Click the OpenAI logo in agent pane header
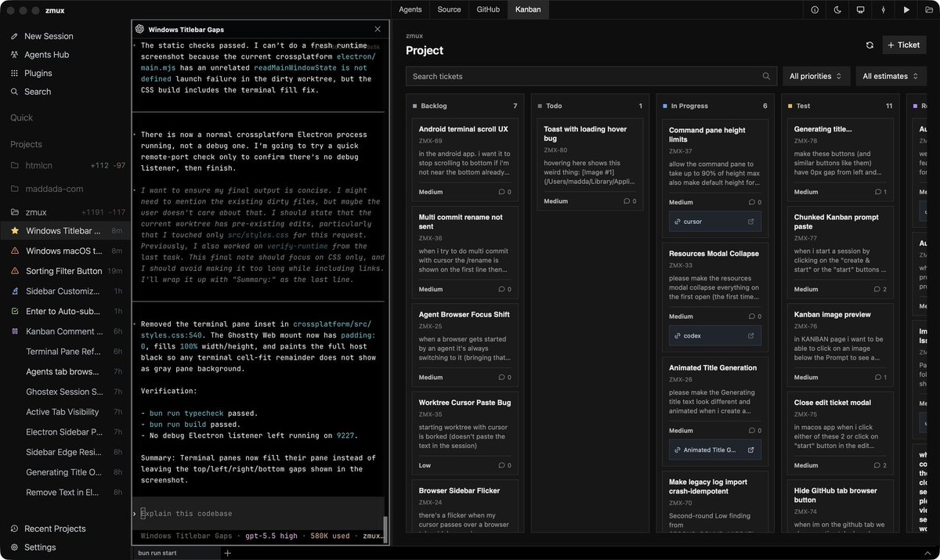This screenshot has height=560, width=940. click(139, 29)
